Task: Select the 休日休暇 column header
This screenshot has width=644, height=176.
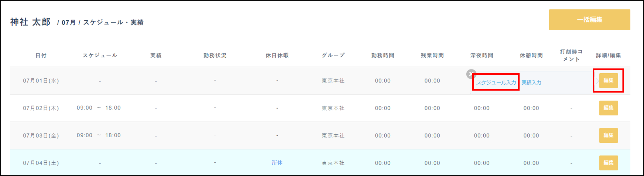Action: pos(277,55)
